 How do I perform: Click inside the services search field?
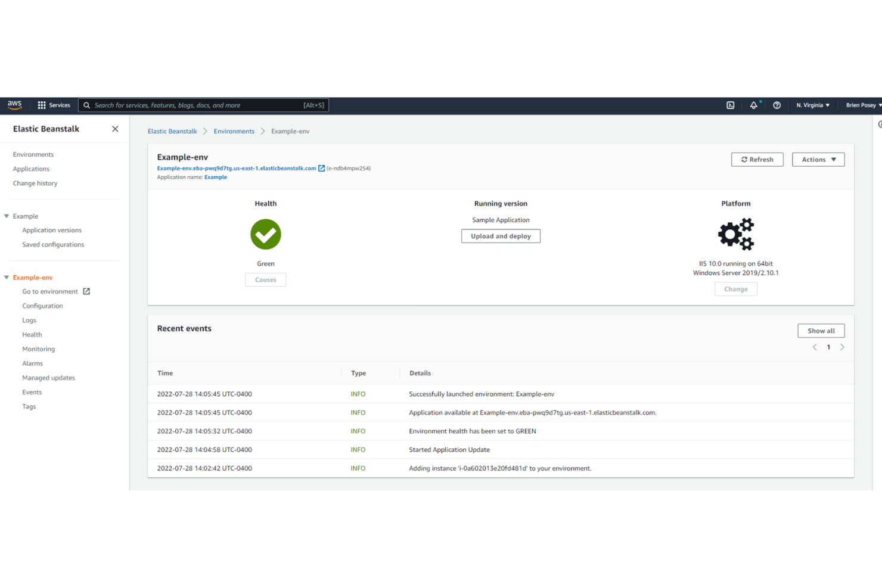coord(203,105)
